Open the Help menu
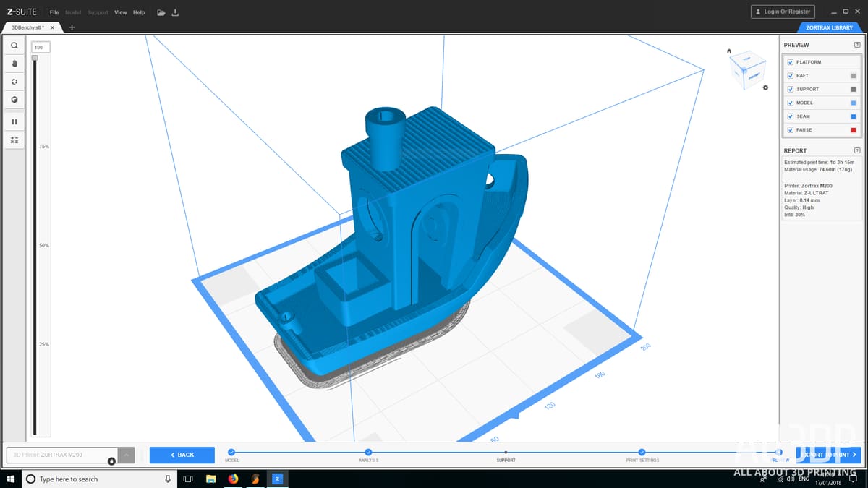Screen dimensions: 868x488 [x=139, y=12]
